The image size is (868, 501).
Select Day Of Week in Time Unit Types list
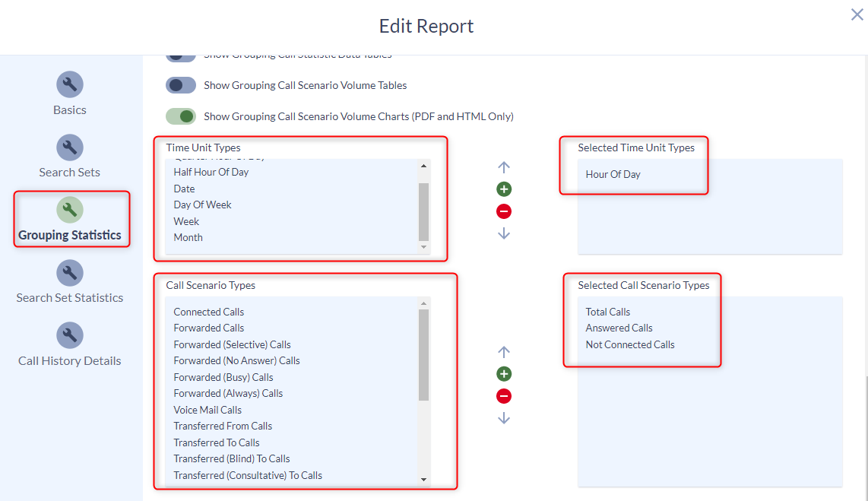[x=202, y=205]
